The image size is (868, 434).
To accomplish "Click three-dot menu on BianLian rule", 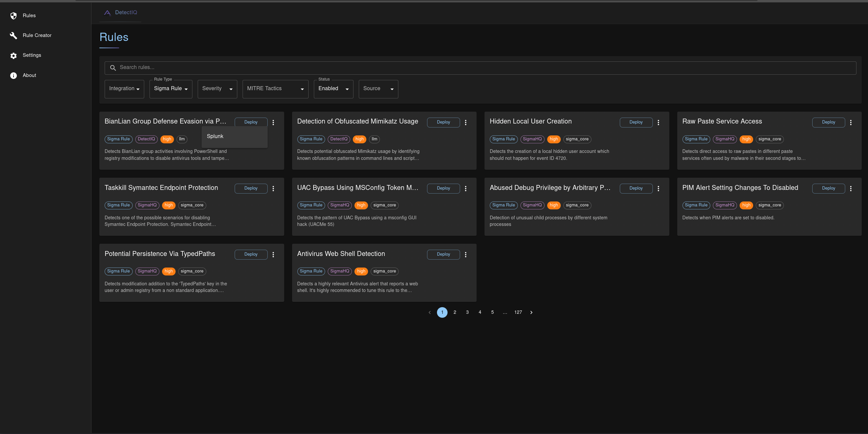I will point(274,122).
